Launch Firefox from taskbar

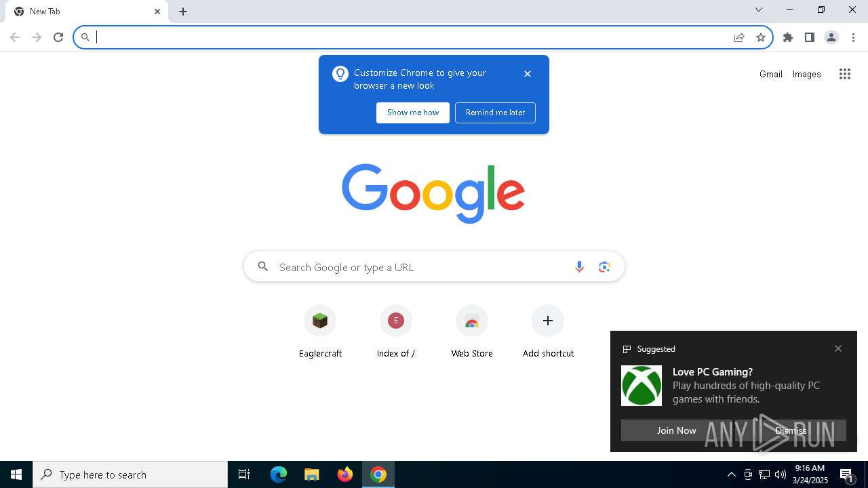tap(345, 474)
